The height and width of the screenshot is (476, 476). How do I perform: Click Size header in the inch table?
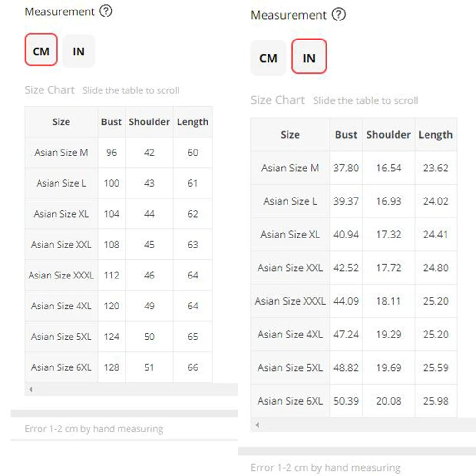[x=290, y=135]
